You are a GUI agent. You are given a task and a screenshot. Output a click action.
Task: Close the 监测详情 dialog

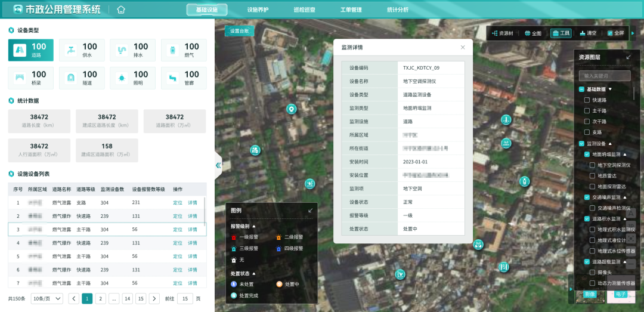(x=463, y=47)
